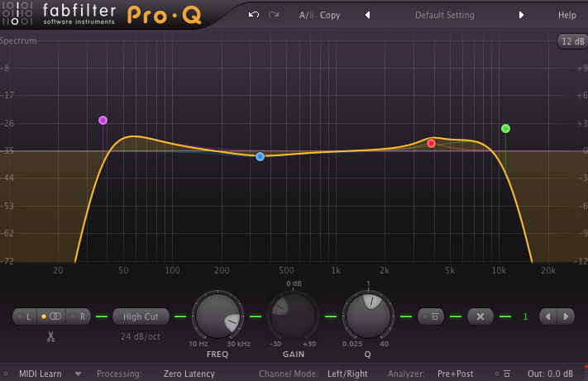Open the Left/Right channel mode menu
Viewport: 588px width, 381px height.
coord(347,374)
